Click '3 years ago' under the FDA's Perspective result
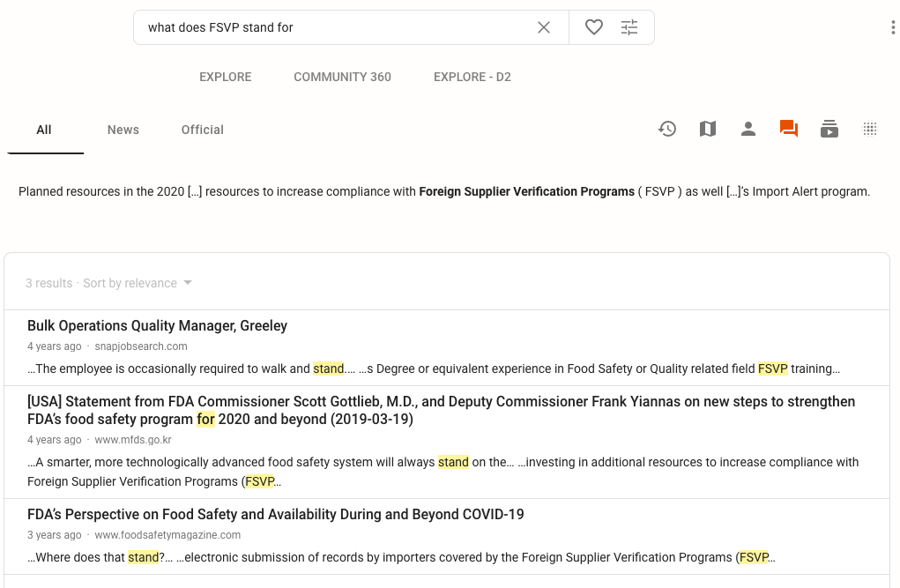The width and height of the screenshot is (900, 588). (x=55, y=534)
